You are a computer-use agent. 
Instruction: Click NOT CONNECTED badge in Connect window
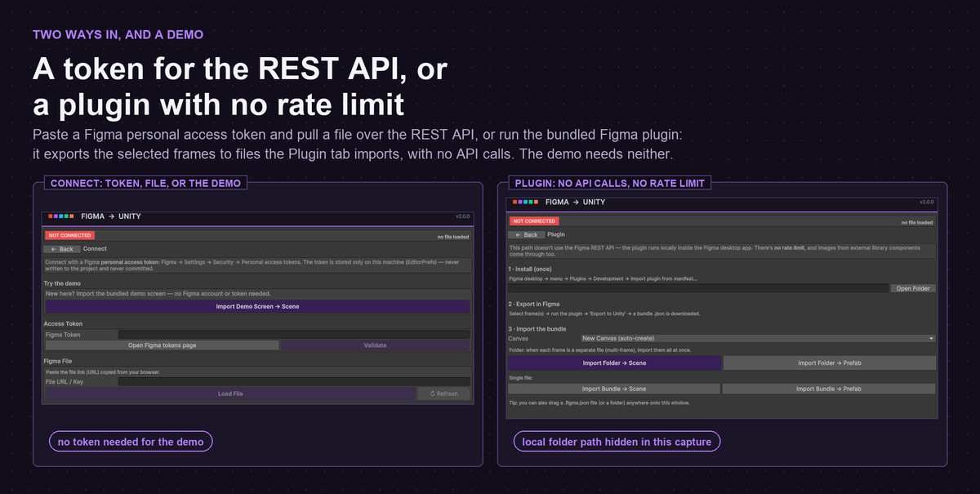pos(69,235)
